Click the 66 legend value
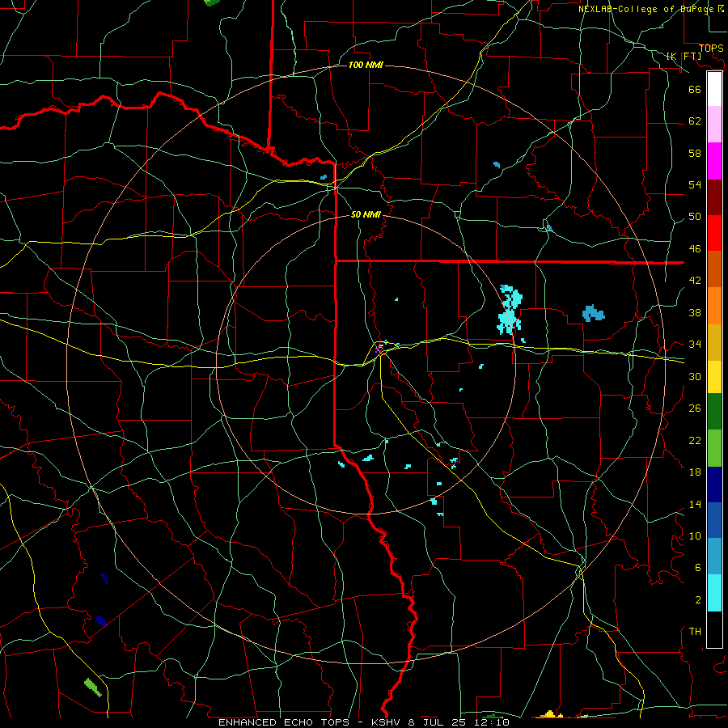728x728 pixels. (695, 89)
